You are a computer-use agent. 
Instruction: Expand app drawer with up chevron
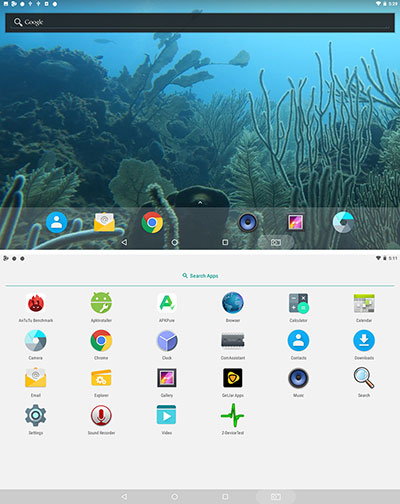[x=200, y=202]
